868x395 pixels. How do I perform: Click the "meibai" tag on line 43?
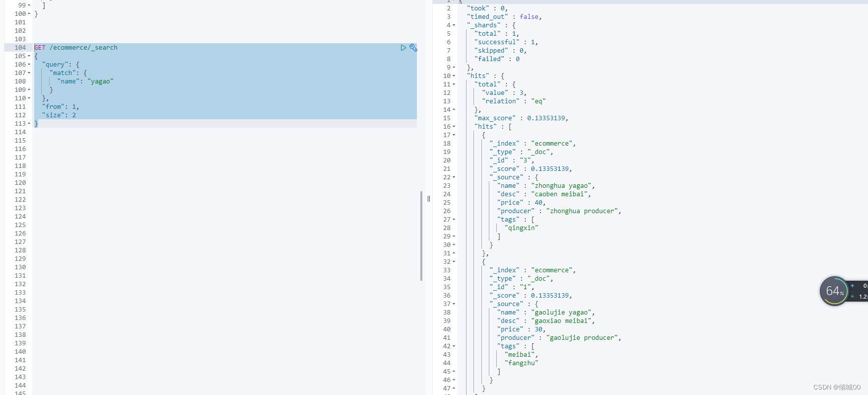click(520, 355)
